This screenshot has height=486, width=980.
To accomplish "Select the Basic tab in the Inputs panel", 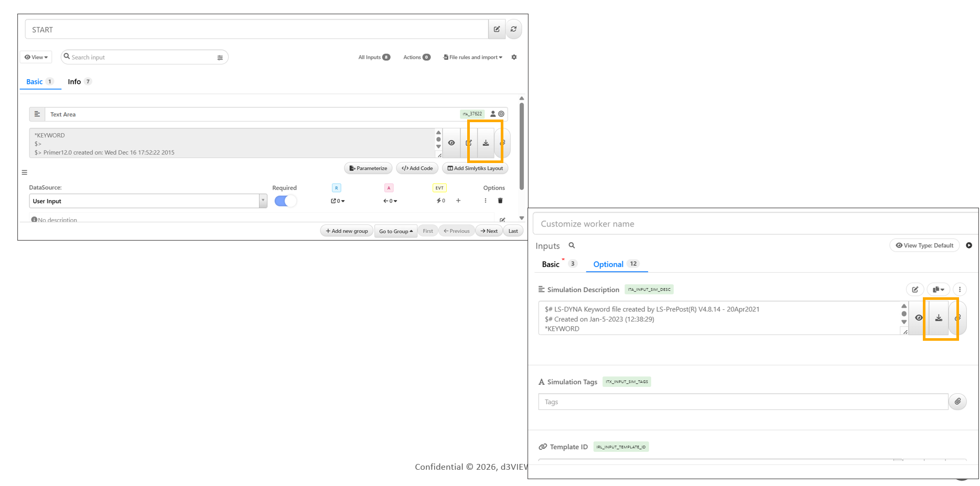I will coord(551,264).
